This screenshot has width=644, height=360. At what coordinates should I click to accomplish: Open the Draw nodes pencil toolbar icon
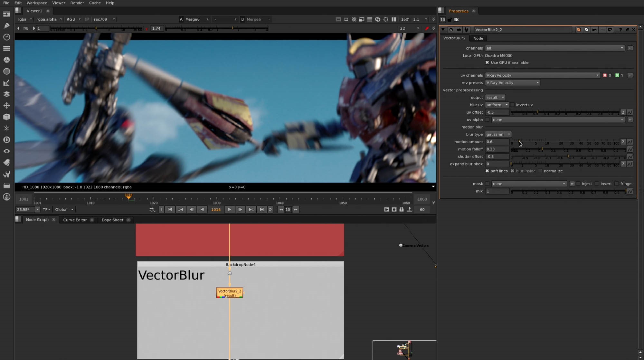pyautogui.click(x=6, y=25)
